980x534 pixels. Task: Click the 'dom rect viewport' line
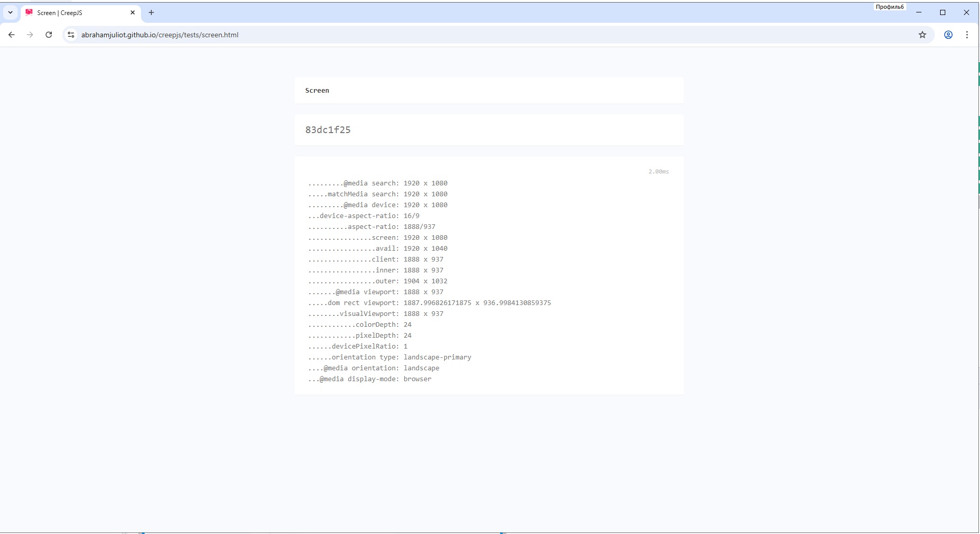[x=430, y=303]
